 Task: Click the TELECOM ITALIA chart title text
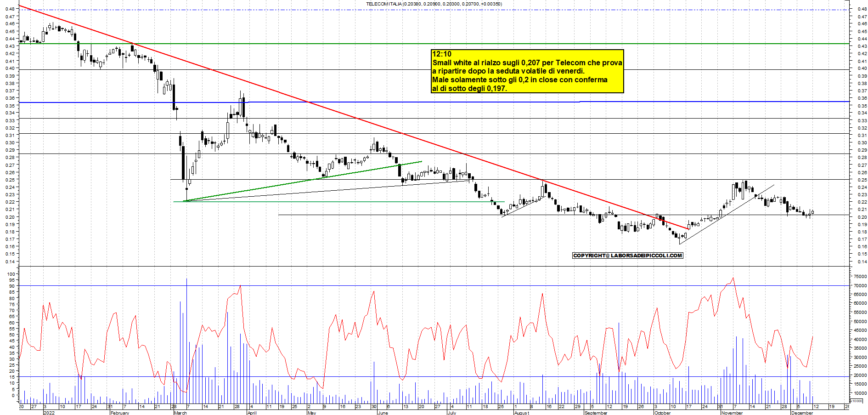[x=434, y=4]
